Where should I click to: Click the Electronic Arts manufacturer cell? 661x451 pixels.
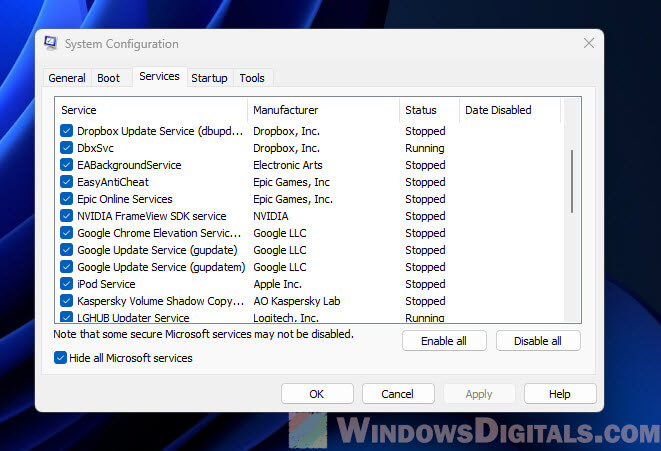coord(288,165)
